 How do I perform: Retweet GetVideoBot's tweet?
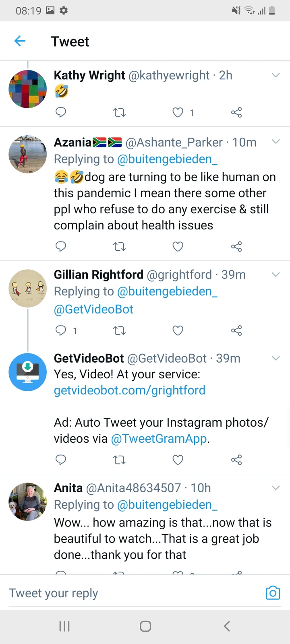coord(119,460)
